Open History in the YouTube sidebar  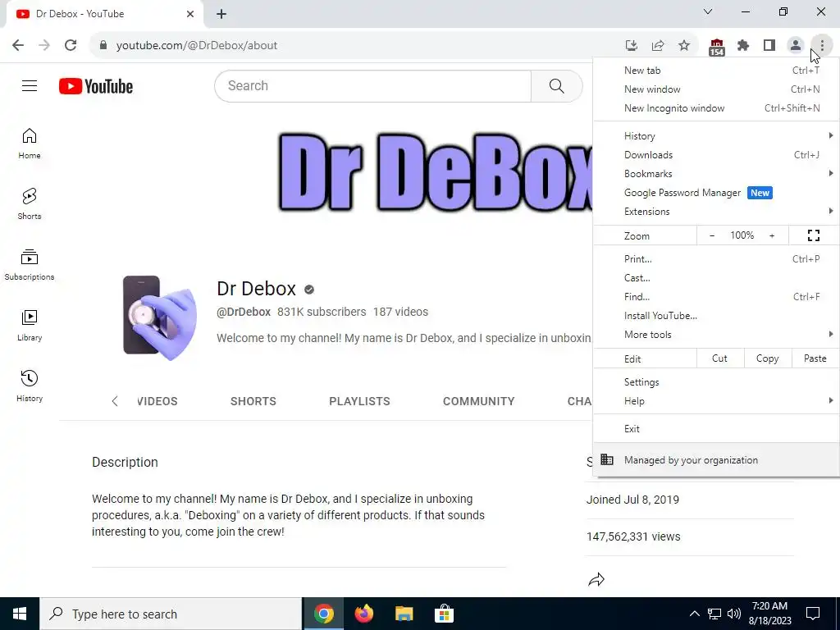(30, 386)
